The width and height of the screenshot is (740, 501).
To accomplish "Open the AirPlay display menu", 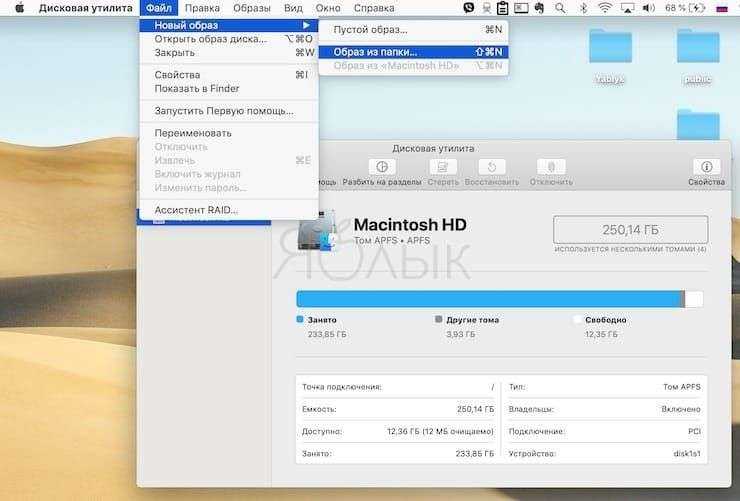I will click(x=627, y=8).
